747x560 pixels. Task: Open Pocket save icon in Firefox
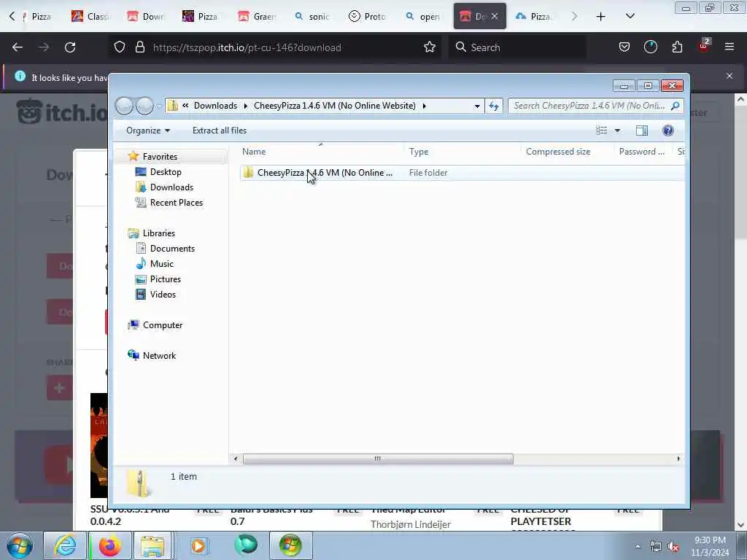point(624,47)
